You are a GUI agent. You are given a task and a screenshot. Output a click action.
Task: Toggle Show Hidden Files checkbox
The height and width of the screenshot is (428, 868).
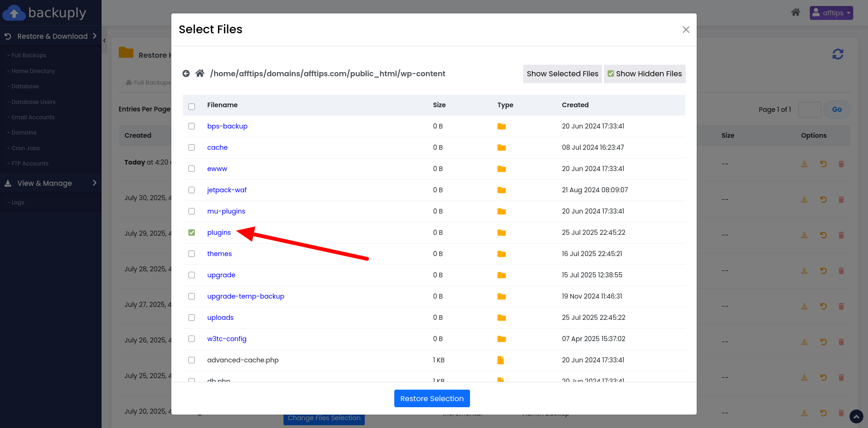pyautogui.click(x=611, y=73)
